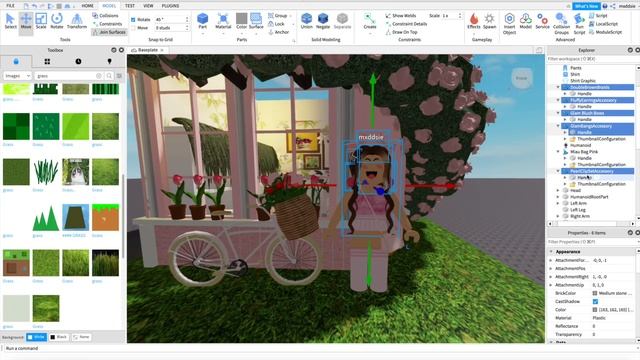Open Toolbox Creations lightbulb tab

coord(109,61)
